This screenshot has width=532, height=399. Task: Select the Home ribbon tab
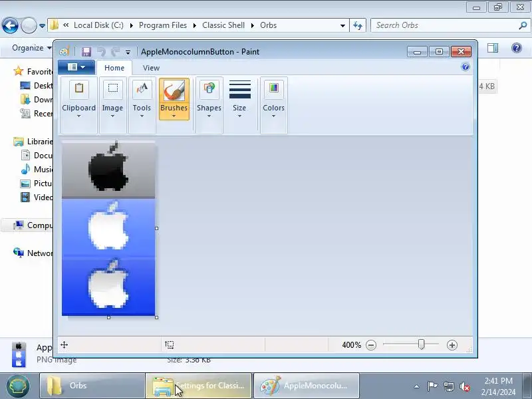point(114,68)
